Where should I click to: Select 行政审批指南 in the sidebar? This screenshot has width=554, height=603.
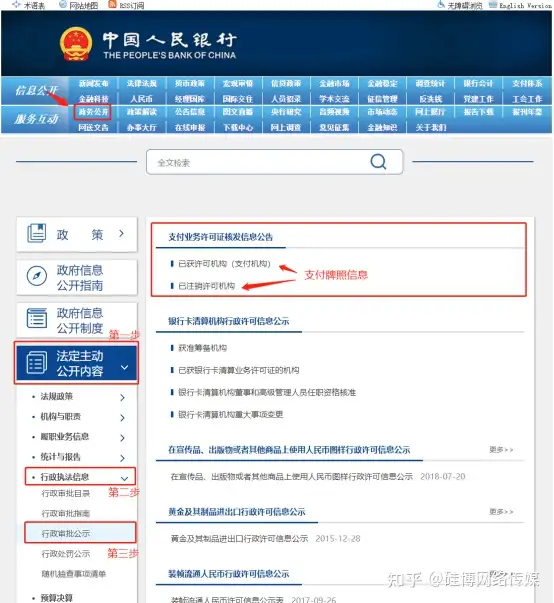[x=66, y=514]
